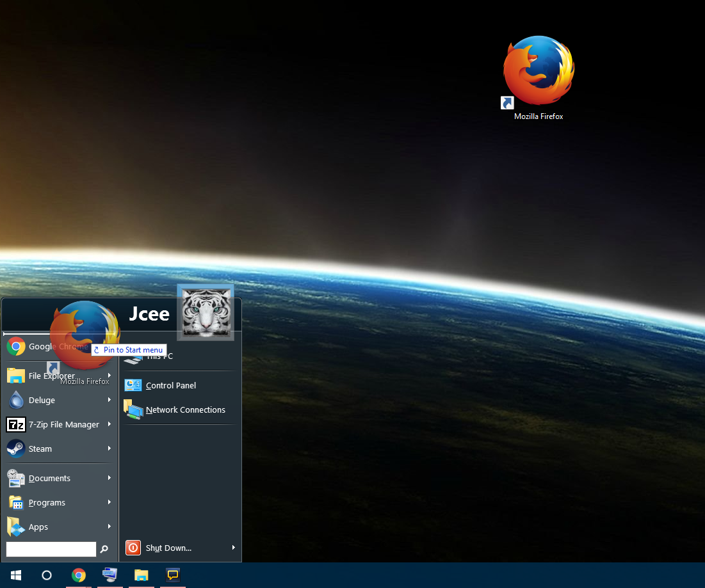This screenshot has width=705, height=588.
Task: Open the Deluge torrent client
Action: 40,400
